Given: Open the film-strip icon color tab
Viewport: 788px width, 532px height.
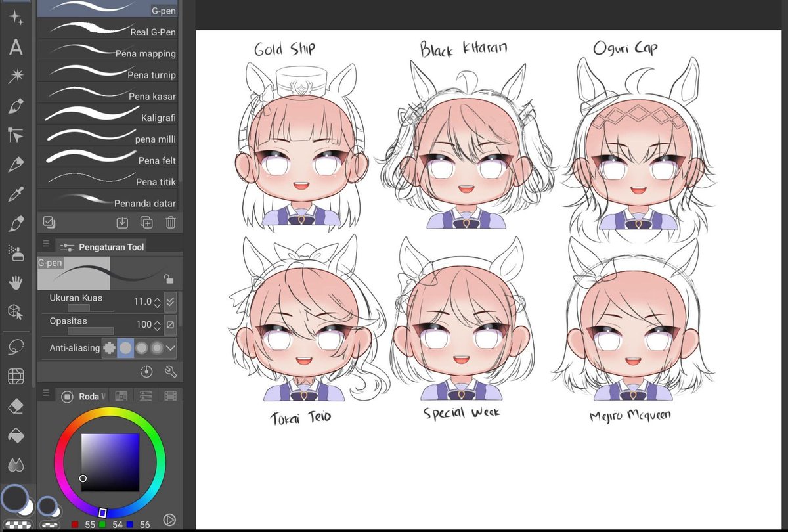Looking at the screenshot, I should (x=170, y=396).
